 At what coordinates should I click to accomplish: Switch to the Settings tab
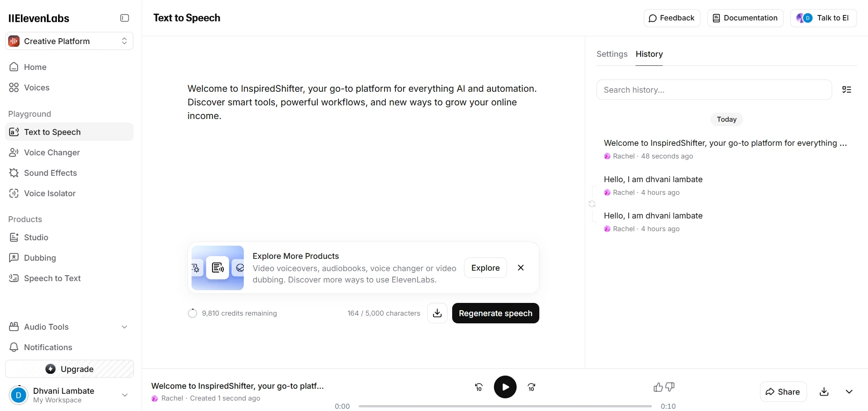tap(612, 54)
